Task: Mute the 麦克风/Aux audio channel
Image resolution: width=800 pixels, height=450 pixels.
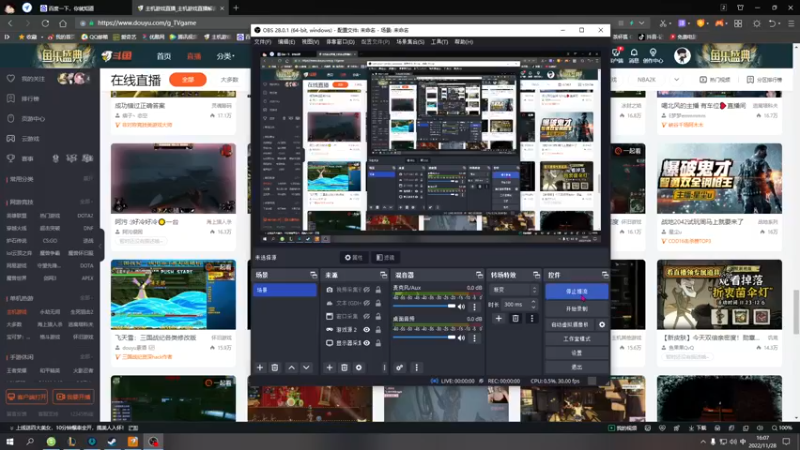Action: [461, 307]
